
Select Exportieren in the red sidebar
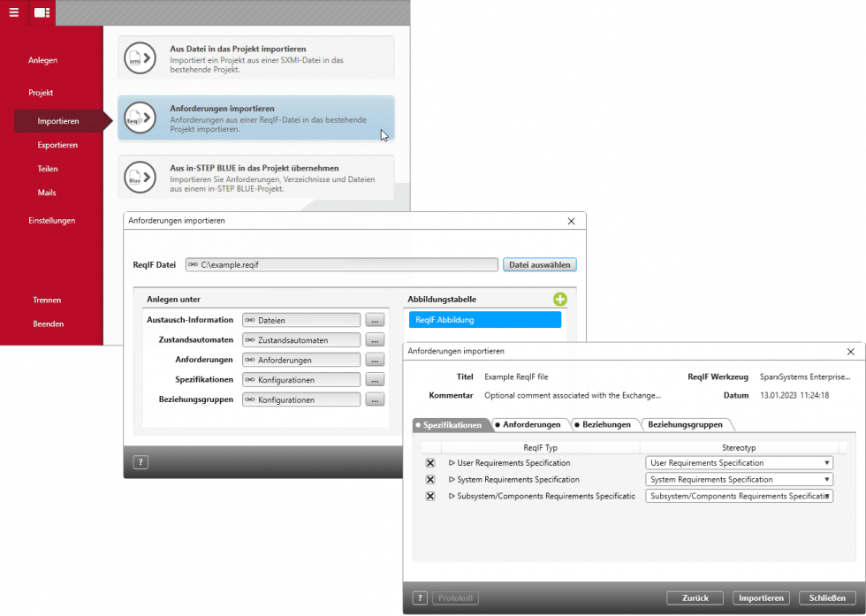point(58,144)
